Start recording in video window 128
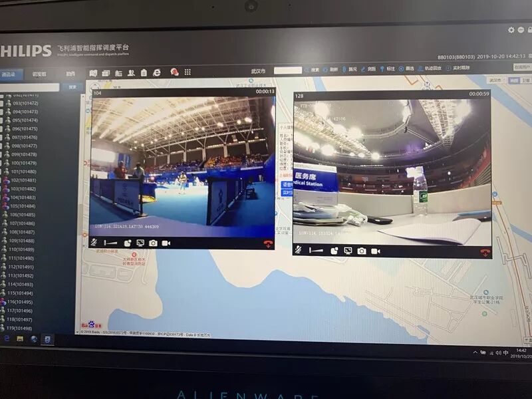The width and height of the screenshot is (532, 399). pos(375,251)
